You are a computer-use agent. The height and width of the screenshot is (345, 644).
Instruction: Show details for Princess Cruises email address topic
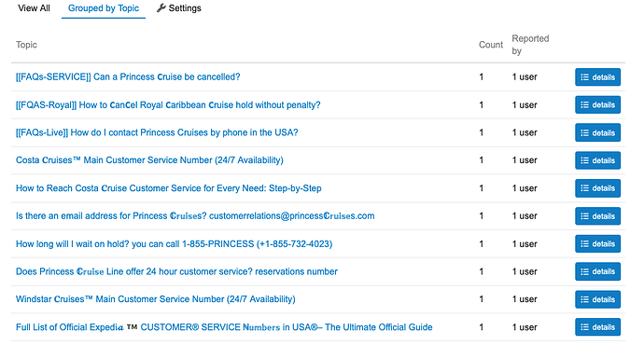pos(597,215)
